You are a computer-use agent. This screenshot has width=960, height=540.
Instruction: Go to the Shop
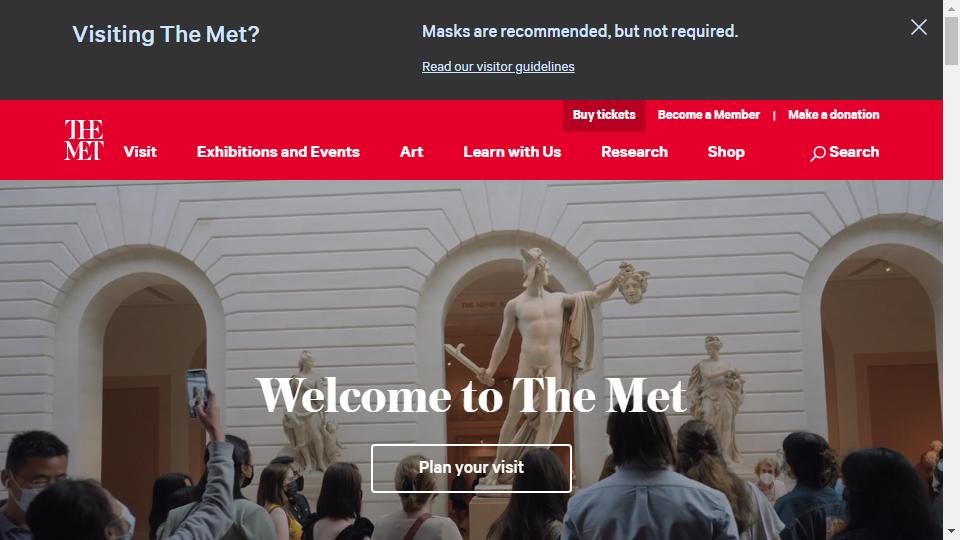(726, 152)
